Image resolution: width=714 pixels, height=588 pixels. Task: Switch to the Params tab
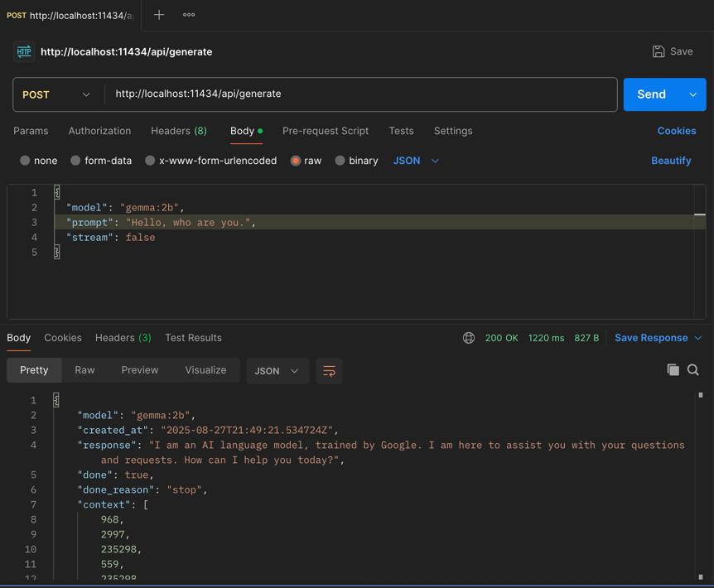(31, 131)
